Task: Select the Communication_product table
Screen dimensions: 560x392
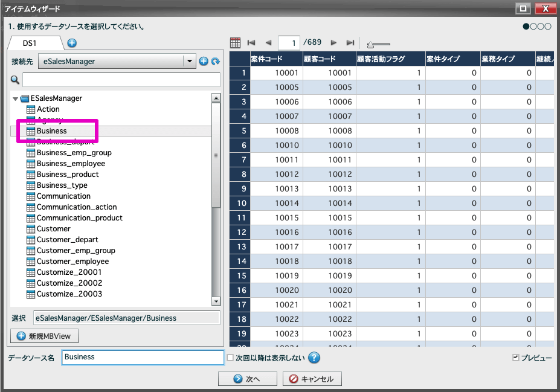Action: 79,218
